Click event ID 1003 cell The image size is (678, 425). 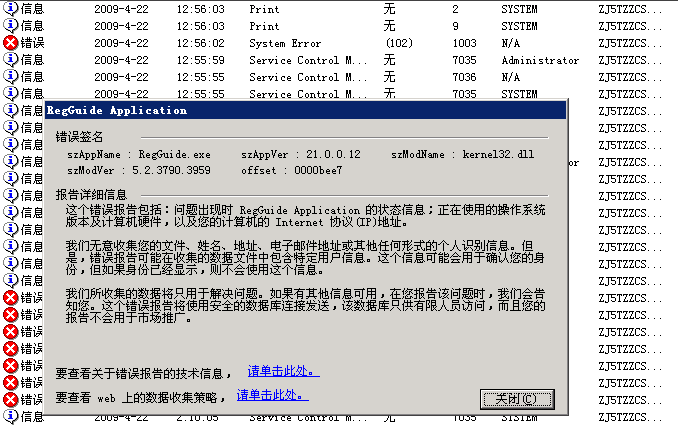click(x=464, y=43)
